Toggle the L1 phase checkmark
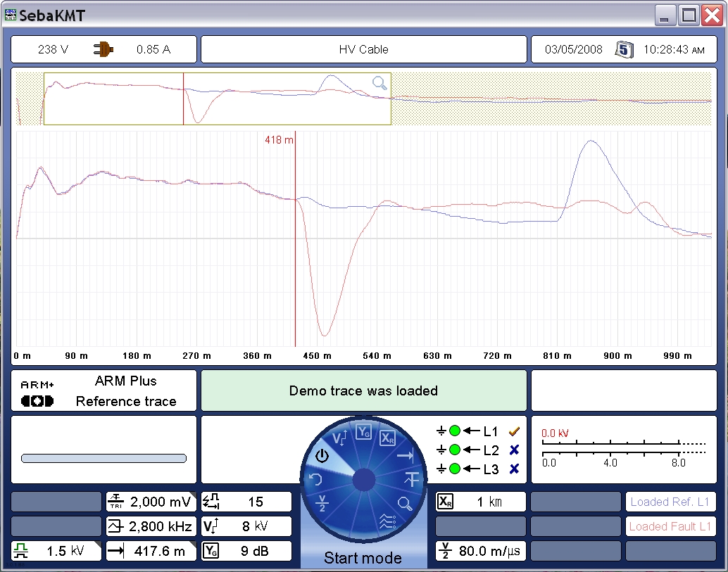 (x=513, y=431)
